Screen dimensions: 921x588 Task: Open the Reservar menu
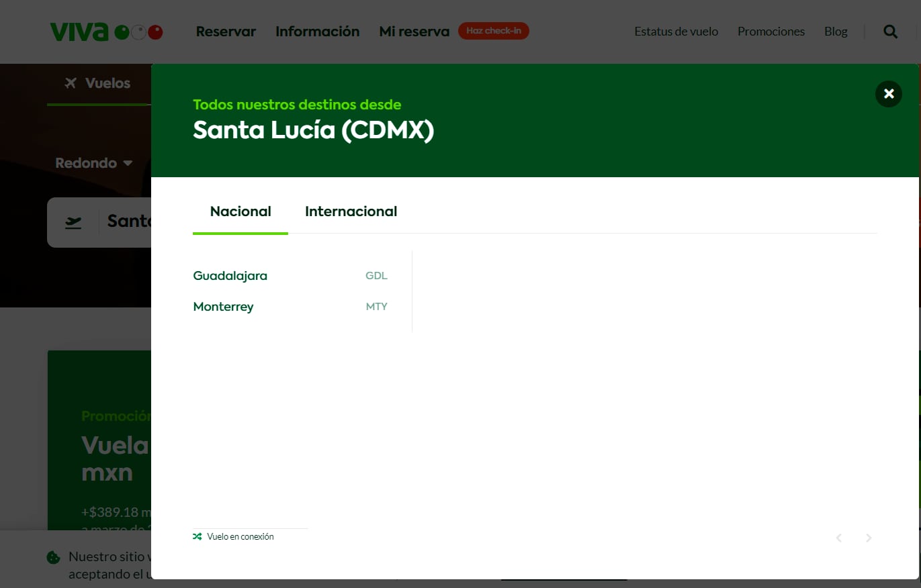pyautogui.click(x=226, y=32)
